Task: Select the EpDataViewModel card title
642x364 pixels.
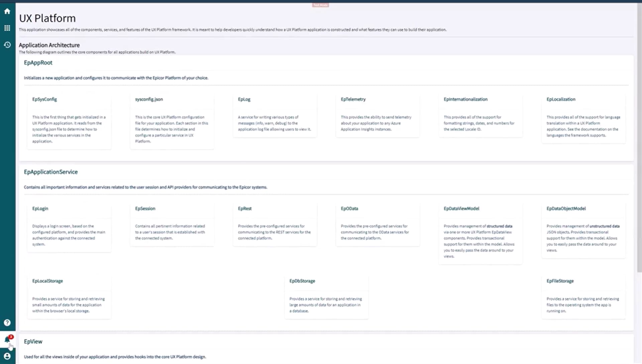Action: pos(461,209)
